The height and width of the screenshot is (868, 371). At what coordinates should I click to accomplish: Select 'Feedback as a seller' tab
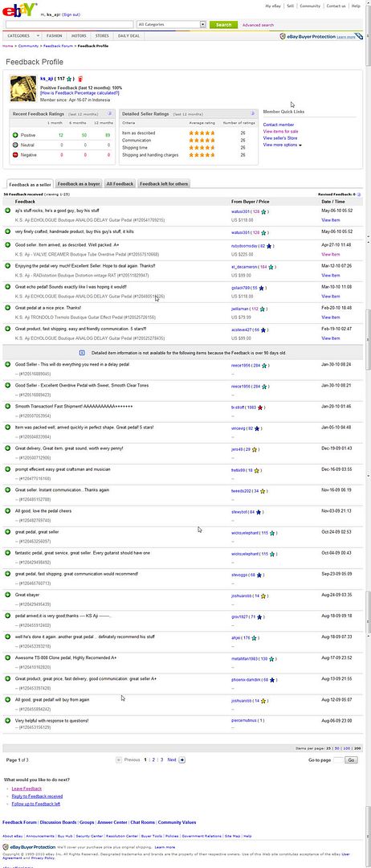[x=30, y=184]
